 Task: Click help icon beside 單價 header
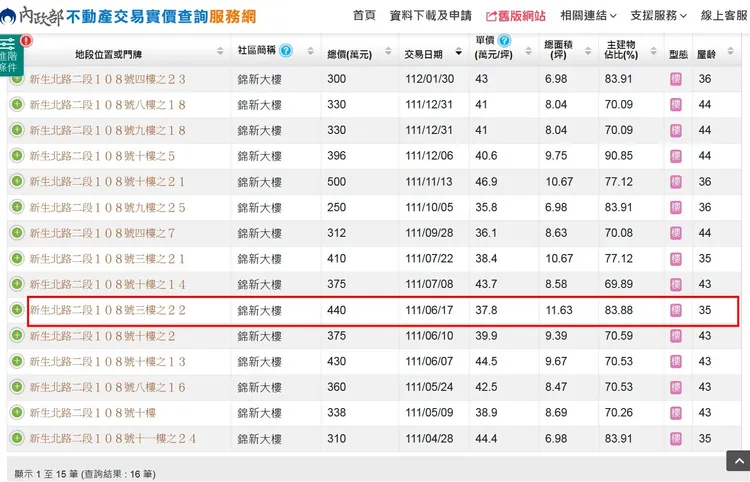(504, 41)
